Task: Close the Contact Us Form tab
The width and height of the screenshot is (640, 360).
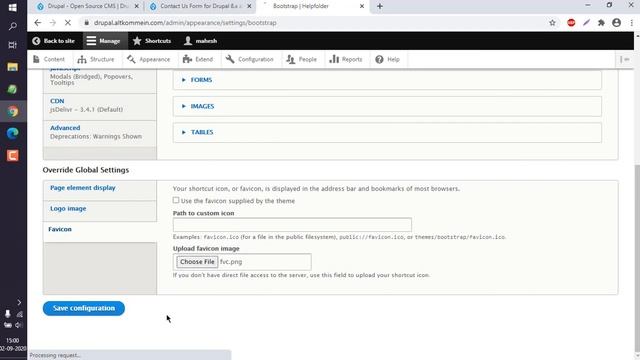Action: tap(249, 6)
